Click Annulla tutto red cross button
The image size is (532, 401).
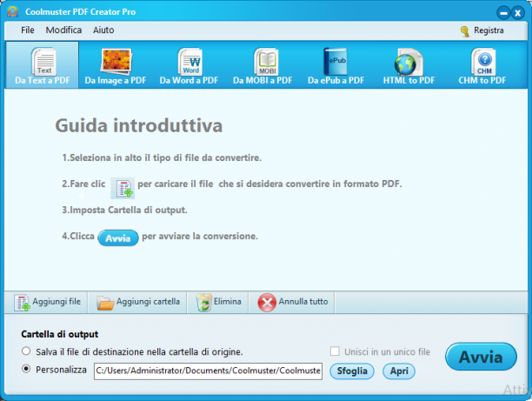292,302
